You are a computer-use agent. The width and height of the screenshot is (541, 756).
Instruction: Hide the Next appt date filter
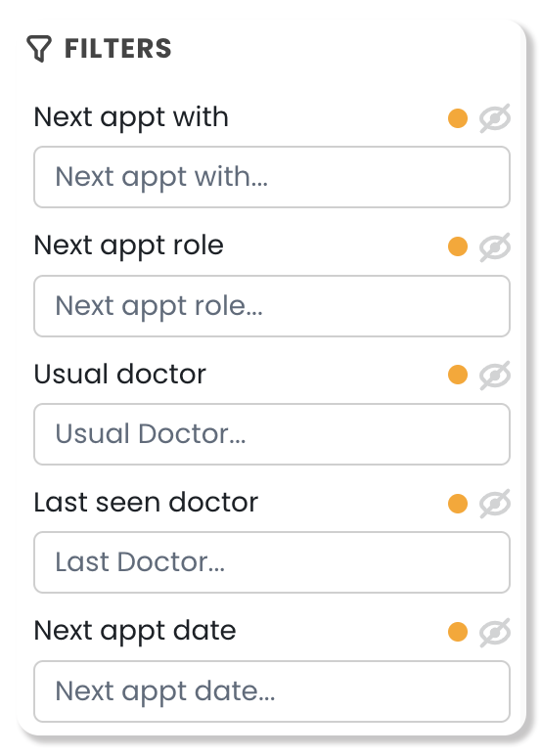[495, 632]
